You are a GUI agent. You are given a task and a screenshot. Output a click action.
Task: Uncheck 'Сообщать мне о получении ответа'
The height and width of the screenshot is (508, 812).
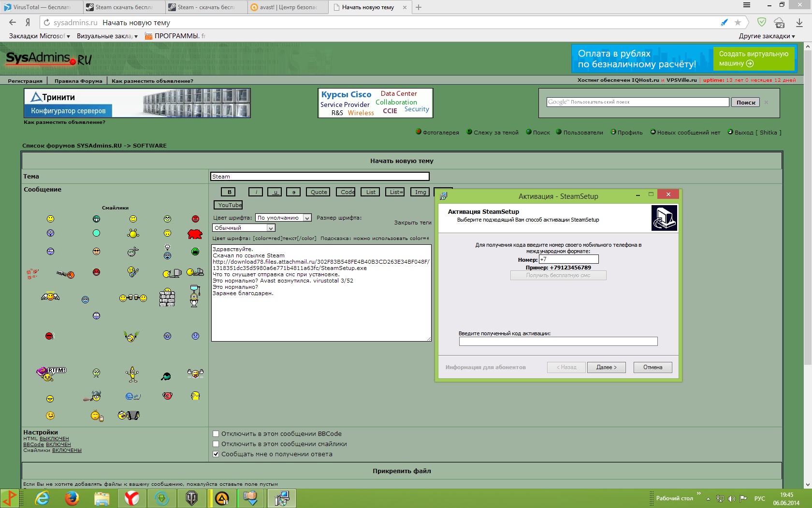click(x=216, y=454)
